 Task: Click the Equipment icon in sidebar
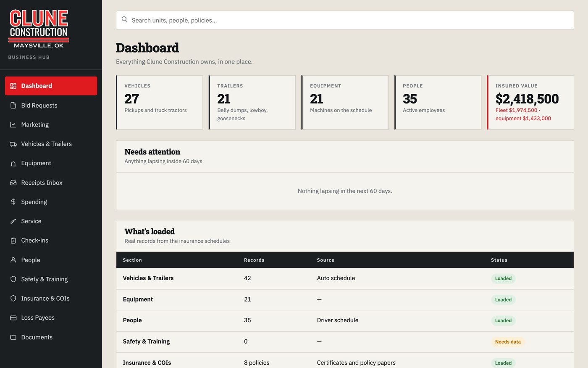13,163
